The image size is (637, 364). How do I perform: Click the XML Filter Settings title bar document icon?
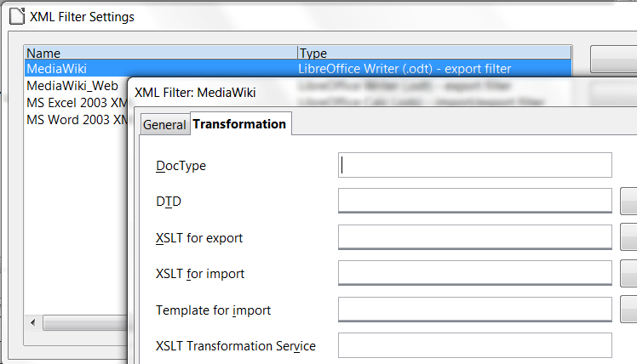pos(16,16)
